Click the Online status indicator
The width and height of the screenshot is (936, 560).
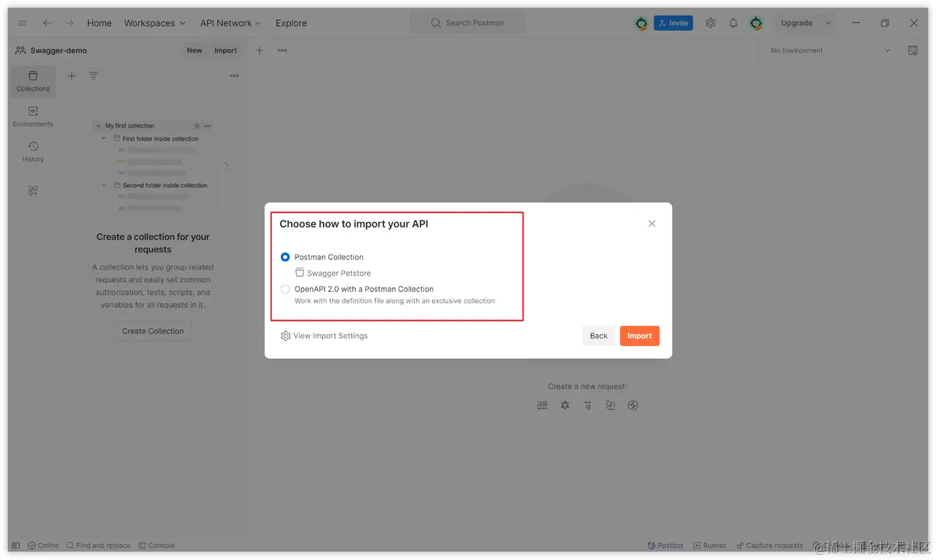(x=43, y=545)
